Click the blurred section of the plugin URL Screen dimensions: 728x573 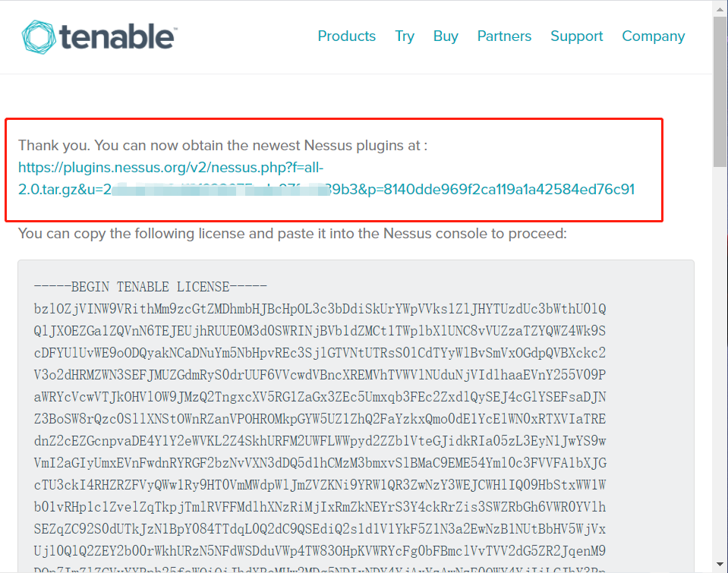pos(228,190)
